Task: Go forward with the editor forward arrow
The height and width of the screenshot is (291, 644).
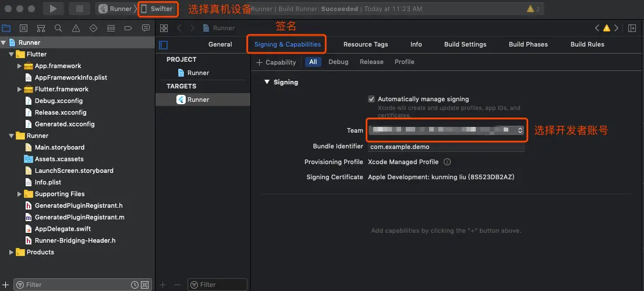Action: (x=192, y=28)
